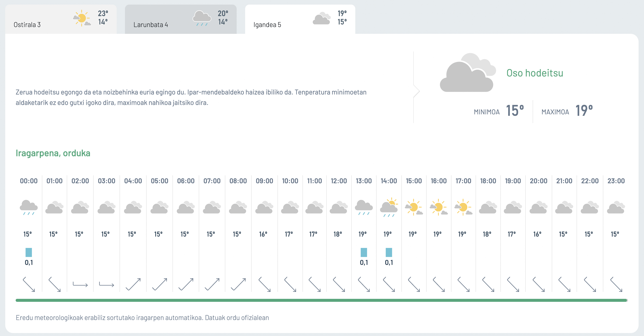Click the sunny icon under 15:00
Viewport: 644px width, 336px height.
tap(414, 207)
